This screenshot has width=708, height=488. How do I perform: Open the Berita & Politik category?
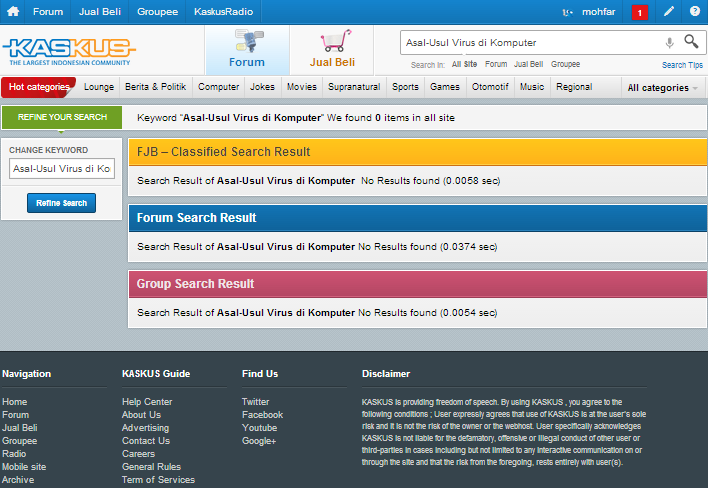[155, 87]
